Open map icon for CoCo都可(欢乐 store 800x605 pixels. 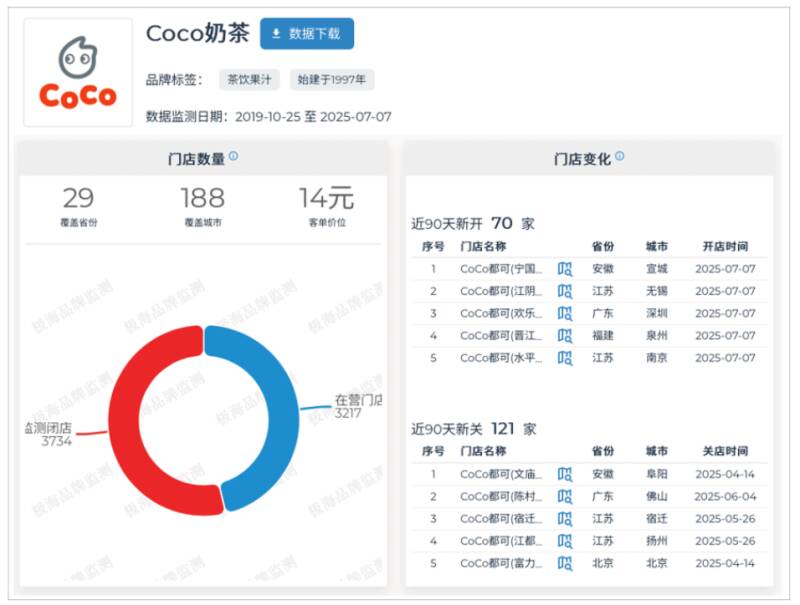coord(565,313)
